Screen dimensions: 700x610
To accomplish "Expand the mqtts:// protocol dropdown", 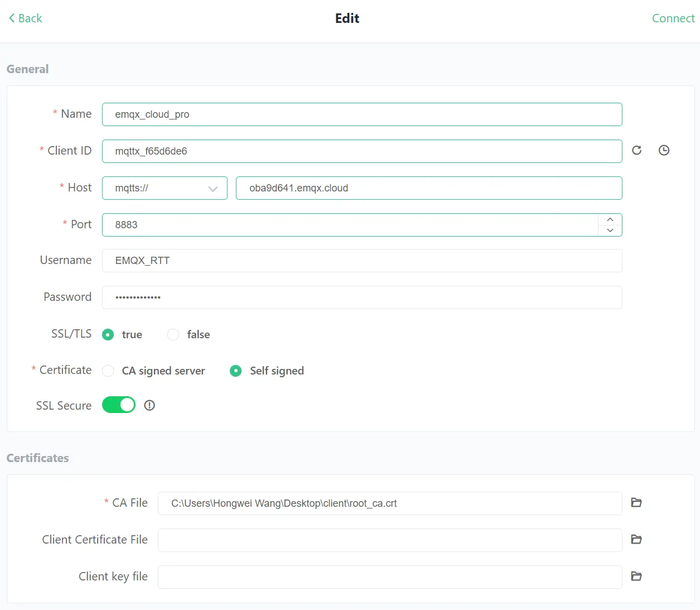I will click(165, 188).
